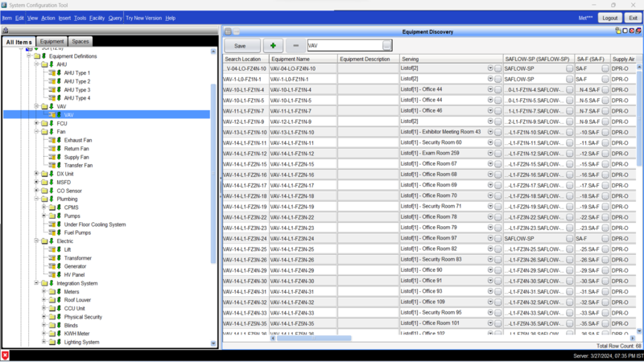Switch to the Spaces tab
The width and height of the screenshot is (644, 362).
tap(80, 41)
